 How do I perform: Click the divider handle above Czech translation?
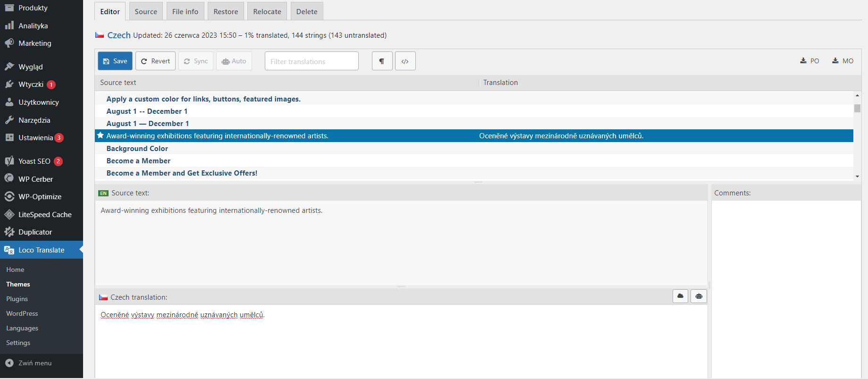point(401,286)
